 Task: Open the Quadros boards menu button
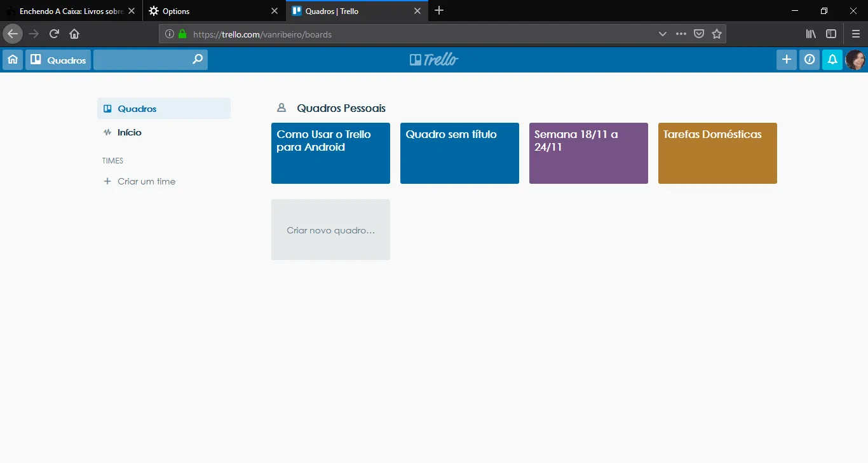pos(58,60)
